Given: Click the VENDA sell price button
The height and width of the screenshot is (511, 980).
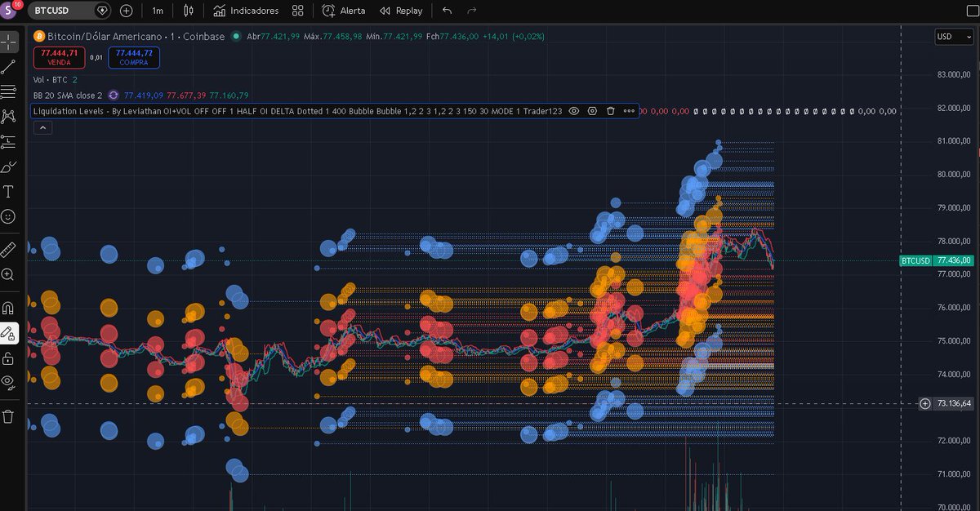Looking at the screenshot, I should tap(59, 57).
